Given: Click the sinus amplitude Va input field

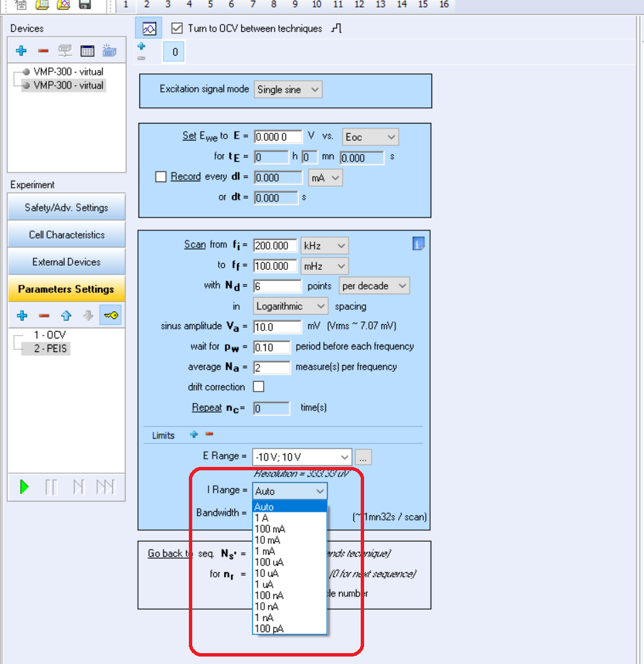Looking at the screenshot, I should click(276, 327).
